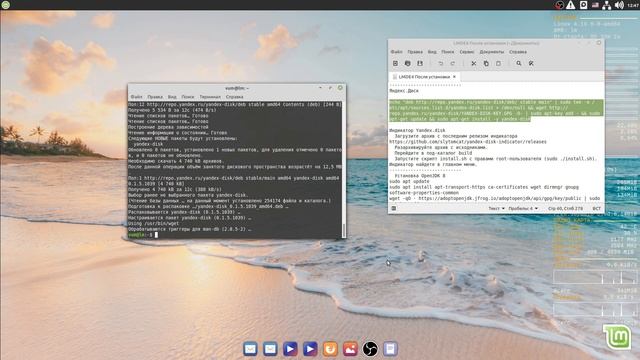Open the Справка menu in the text editor

click(518, 52)
